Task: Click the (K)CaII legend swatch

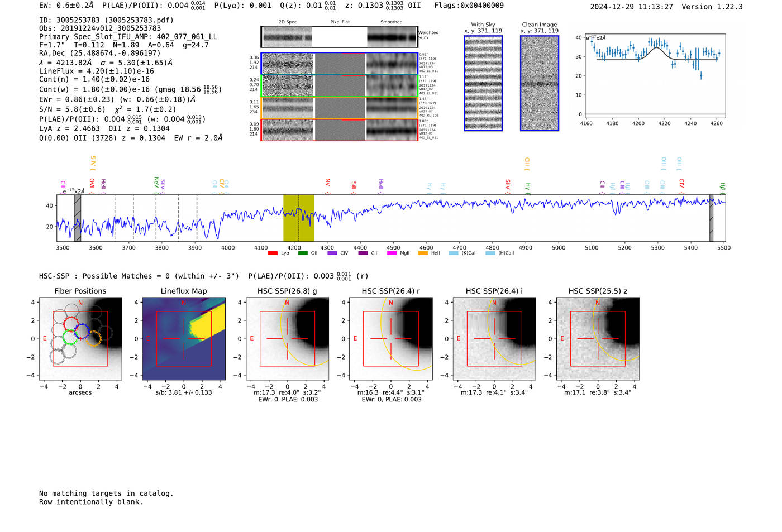Action: [454, 253]
